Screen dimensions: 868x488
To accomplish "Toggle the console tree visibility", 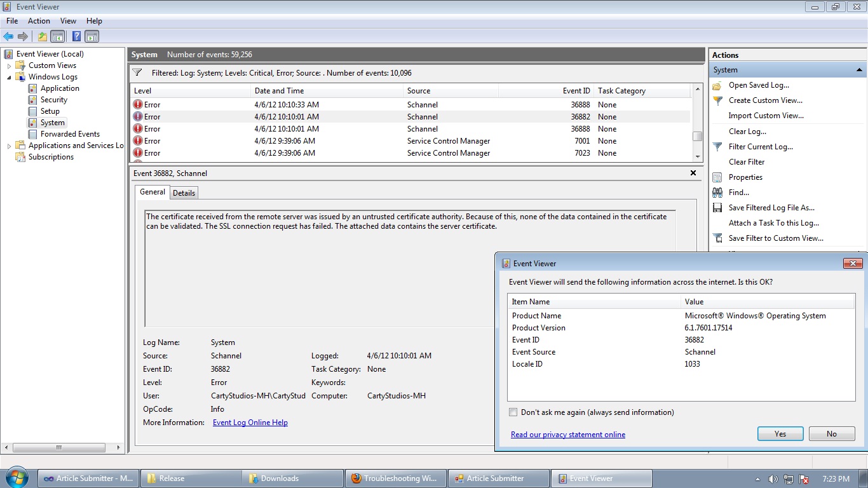I will tap(57, 36).
